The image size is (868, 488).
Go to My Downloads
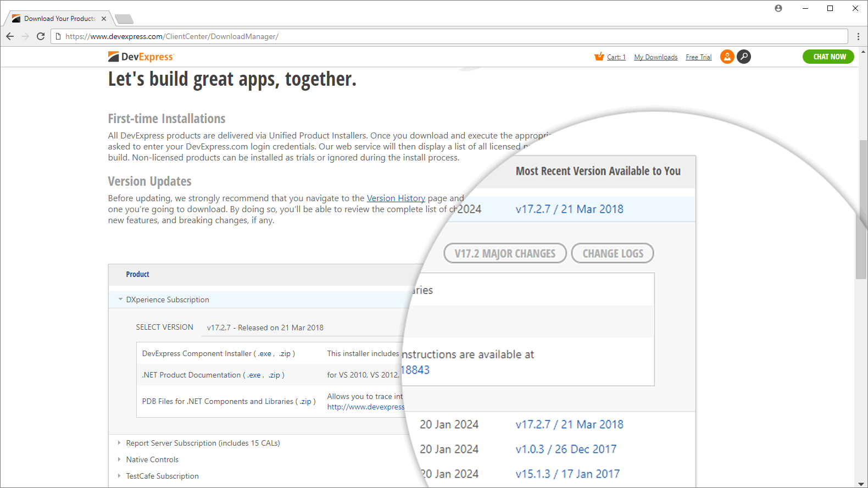(x=656, y=57)
